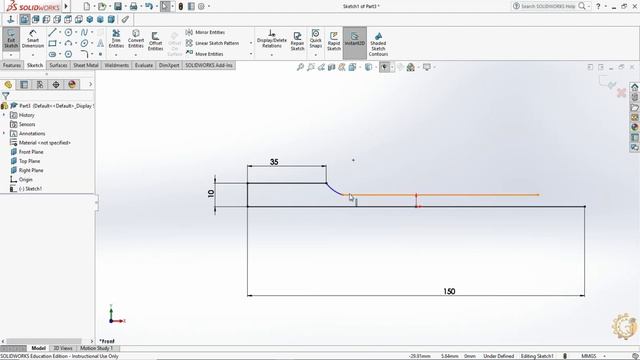The height and width of the screenshot is (360, 640).
Task: Toggle Shaded Sketch Contours
Action: (378, 44)
